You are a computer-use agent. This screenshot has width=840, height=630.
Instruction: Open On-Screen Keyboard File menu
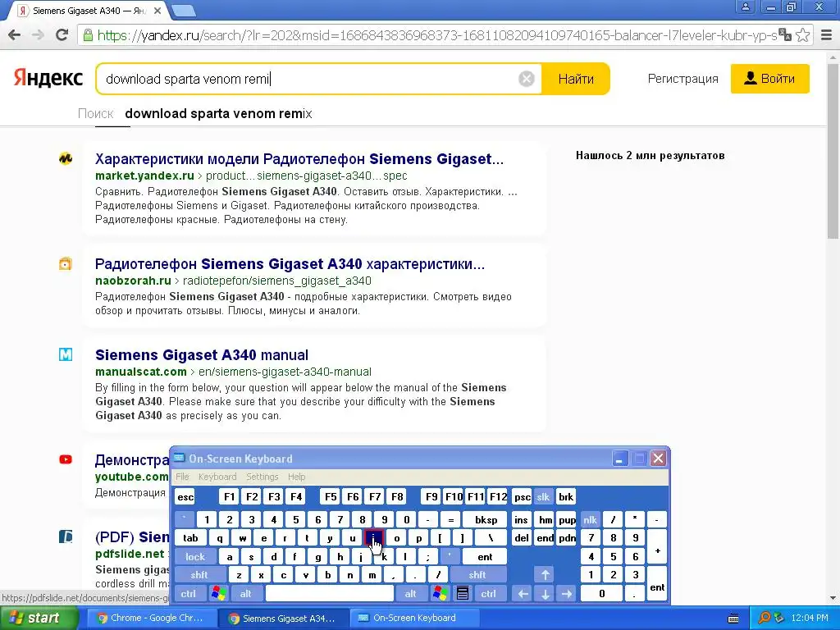182,477
